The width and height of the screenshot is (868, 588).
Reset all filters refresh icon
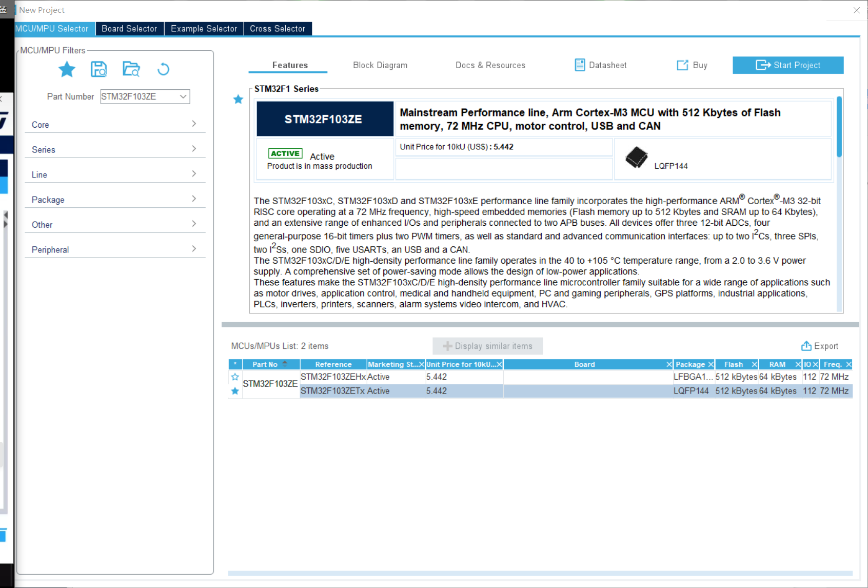click(x=163, y=69)
